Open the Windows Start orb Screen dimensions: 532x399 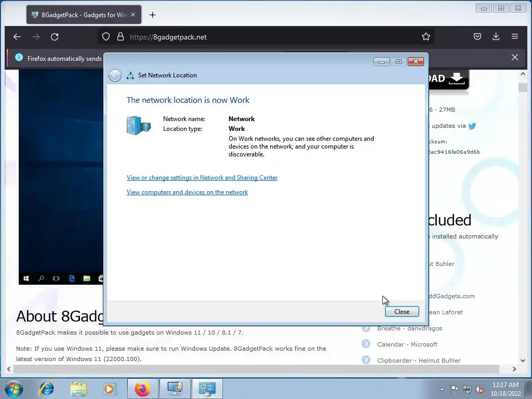pyautogui.click(x=14, y=389)
